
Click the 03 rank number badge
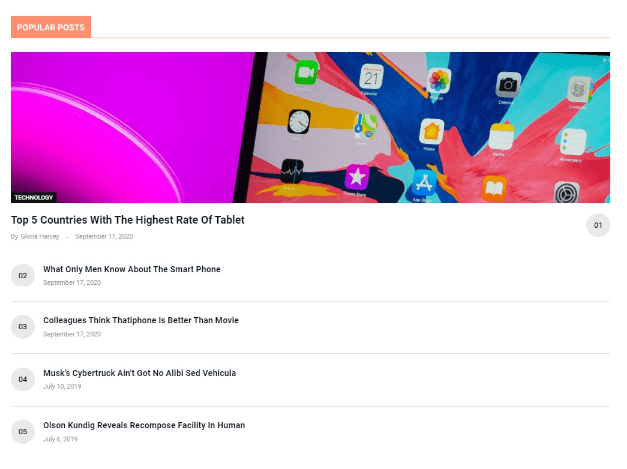23,327
